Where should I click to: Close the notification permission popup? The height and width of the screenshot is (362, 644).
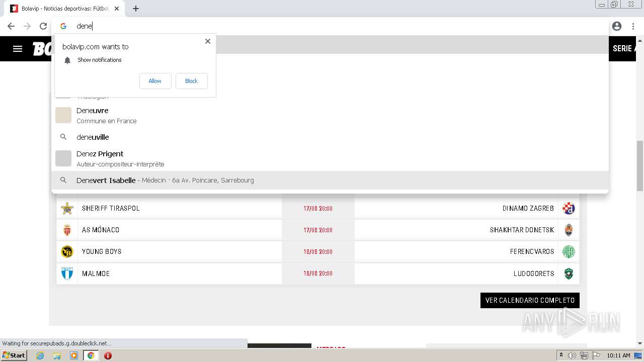[x=207, y=41]
